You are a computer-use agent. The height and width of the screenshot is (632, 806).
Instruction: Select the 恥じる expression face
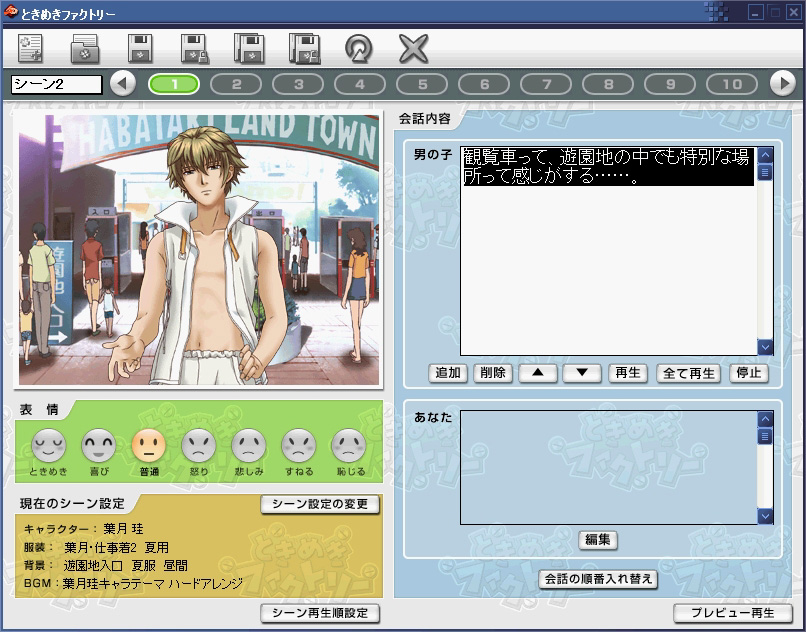pyautogui.click(x=350, y=446)
